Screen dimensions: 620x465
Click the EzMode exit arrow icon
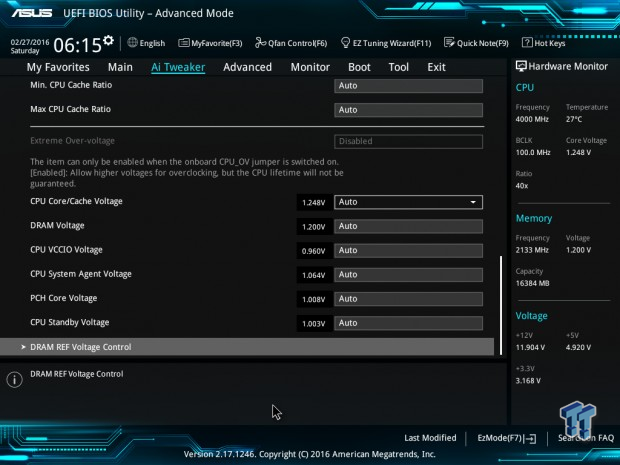[530, 438]
